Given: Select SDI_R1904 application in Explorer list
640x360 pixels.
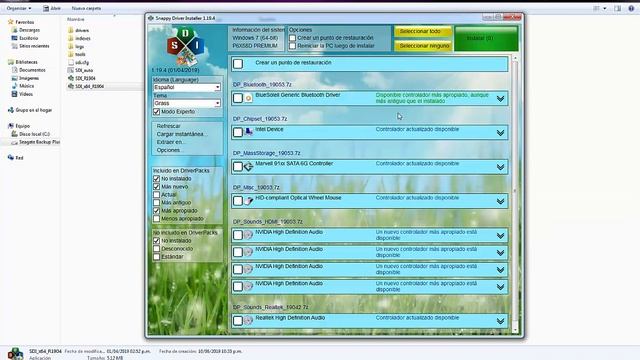Looking at the screenshot, I should [82, 78].
